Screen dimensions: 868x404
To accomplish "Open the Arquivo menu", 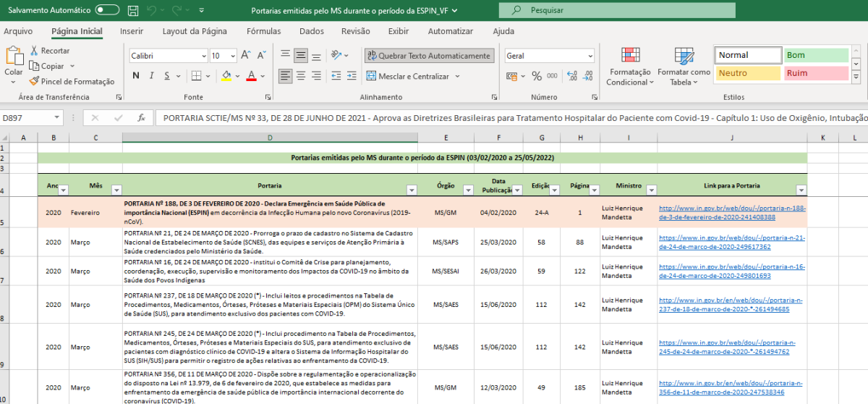I will [x=18, y=31].
